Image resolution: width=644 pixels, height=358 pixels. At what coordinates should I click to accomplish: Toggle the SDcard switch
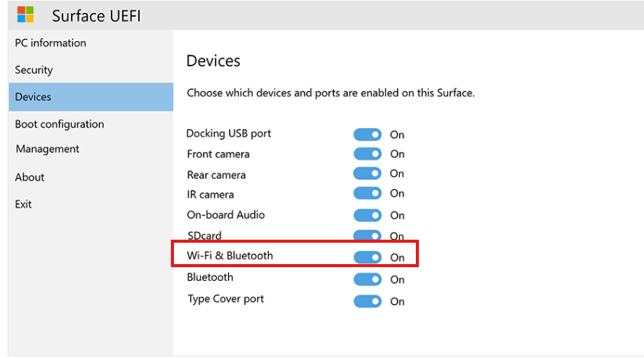[367, 236]
